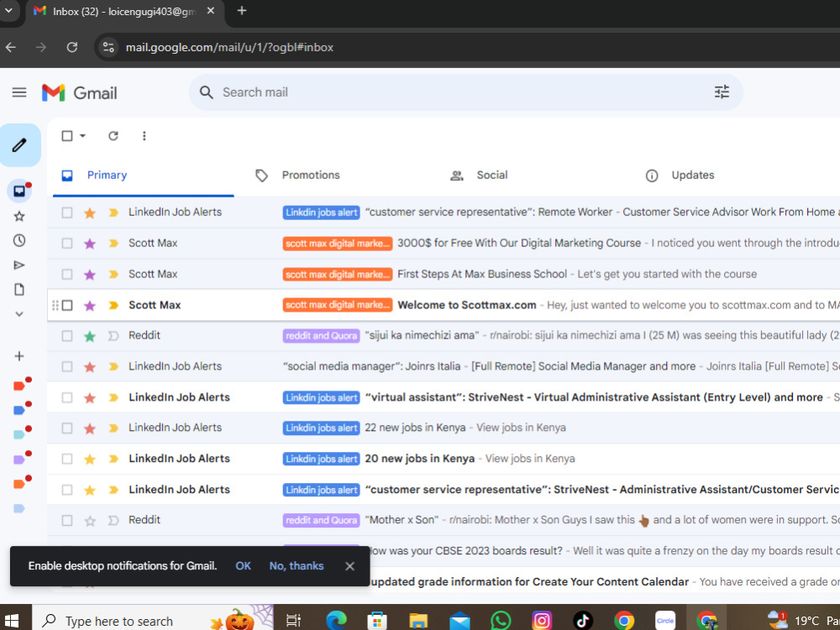The image size is (840, 630).
Task: Open the select-all dropdown arrow
Action: [82, 136]
